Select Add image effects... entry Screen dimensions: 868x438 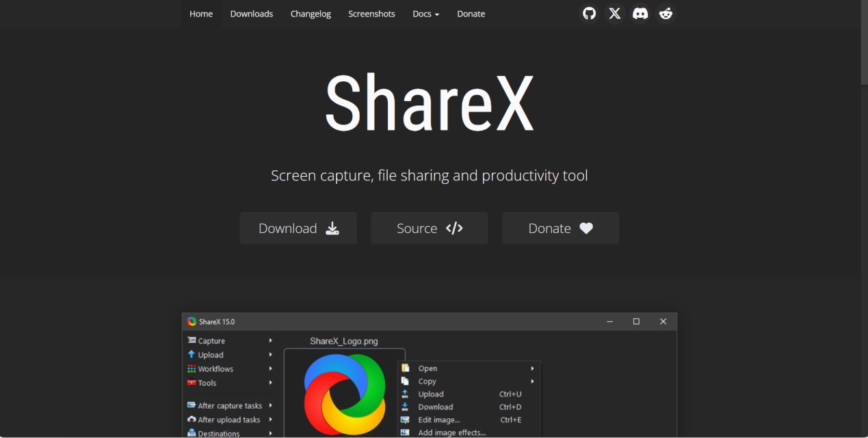click(x=469, y=433)
